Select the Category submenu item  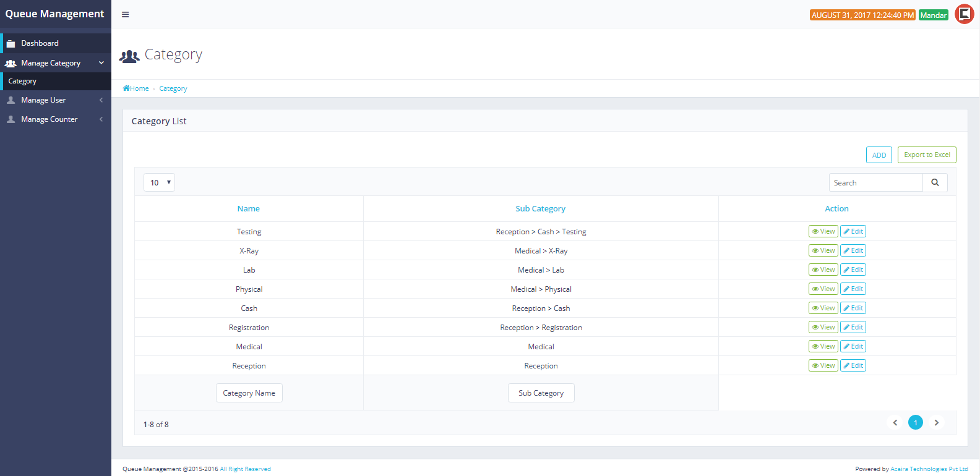tap(22, 81)
